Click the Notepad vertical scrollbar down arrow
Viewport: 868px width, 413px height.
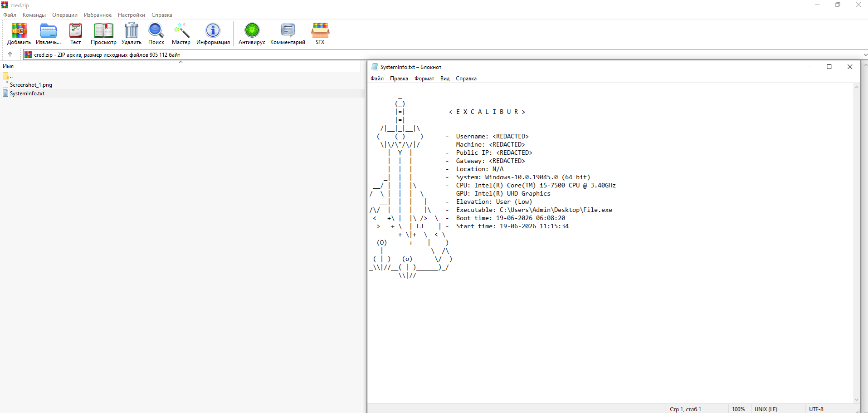pyautogui.click(x=857, y=400)
